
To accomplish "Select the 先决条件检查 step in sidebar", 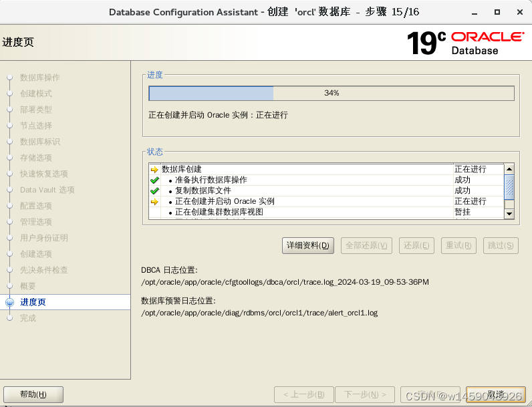I will tap(43, 270).
